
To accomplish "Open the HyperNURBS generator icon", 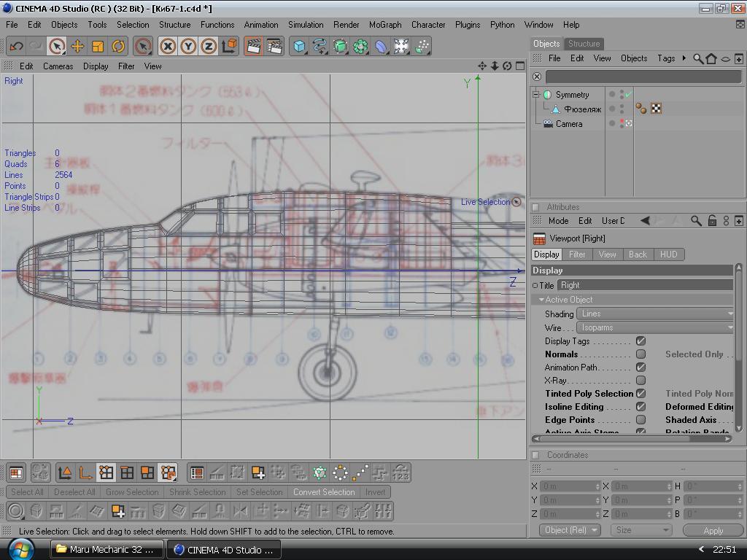I will pyautogui.click(x=340, y=46).
